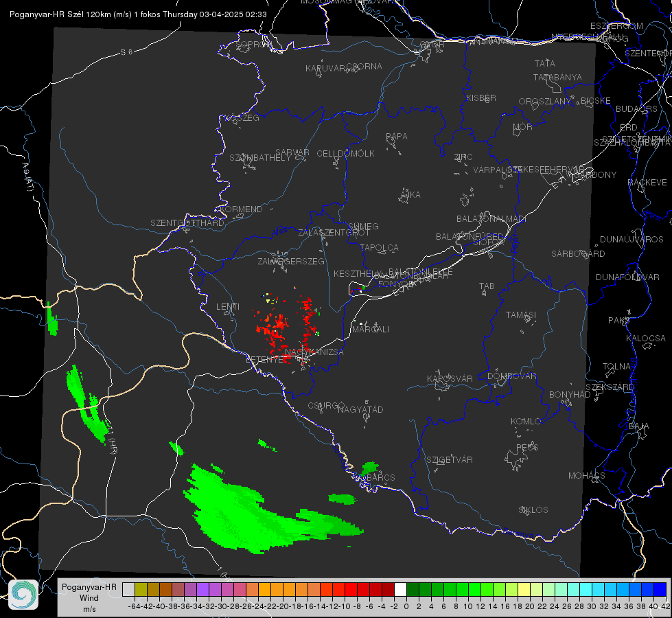Select the TAPOLCA city label
This screenshot has height=618, width=672.
[x=380, y=247]
